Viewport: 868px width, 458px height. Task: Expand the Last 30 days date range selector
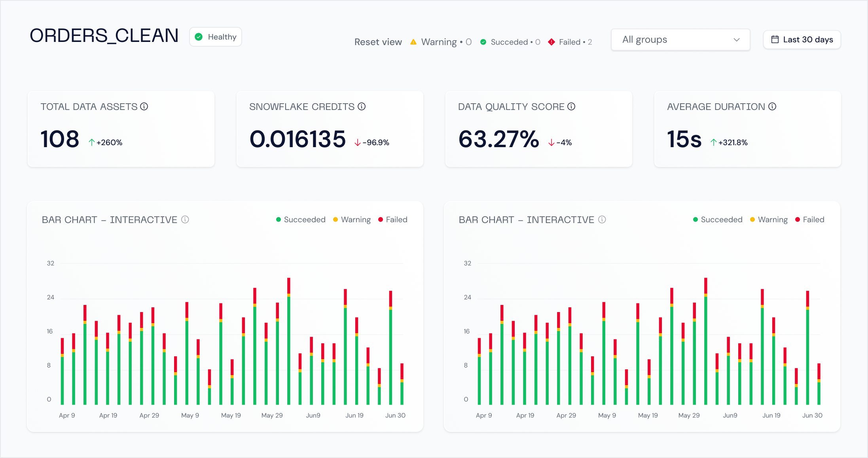pos(802,39)
